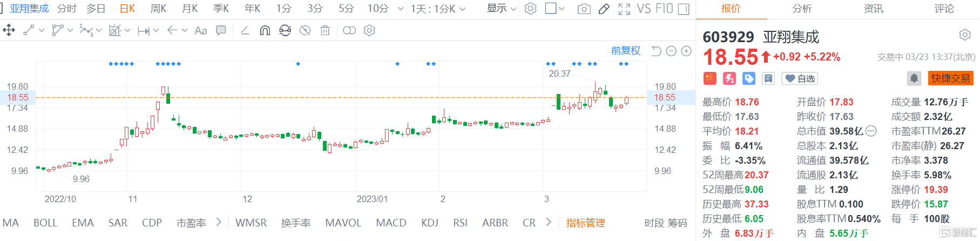The height and width of the screenshot is (241, 980).
Task: Open the 评论 comments tab
Action: [x=944, y=9]
